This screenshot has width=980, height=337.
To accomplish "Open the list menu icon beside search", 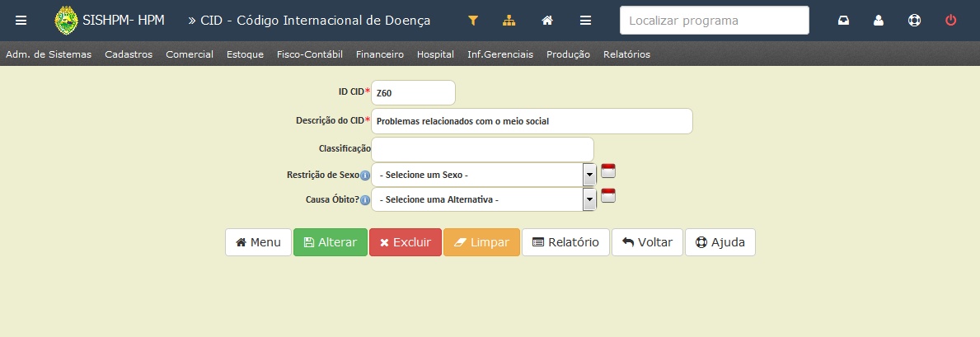I will tap(586, 21).
